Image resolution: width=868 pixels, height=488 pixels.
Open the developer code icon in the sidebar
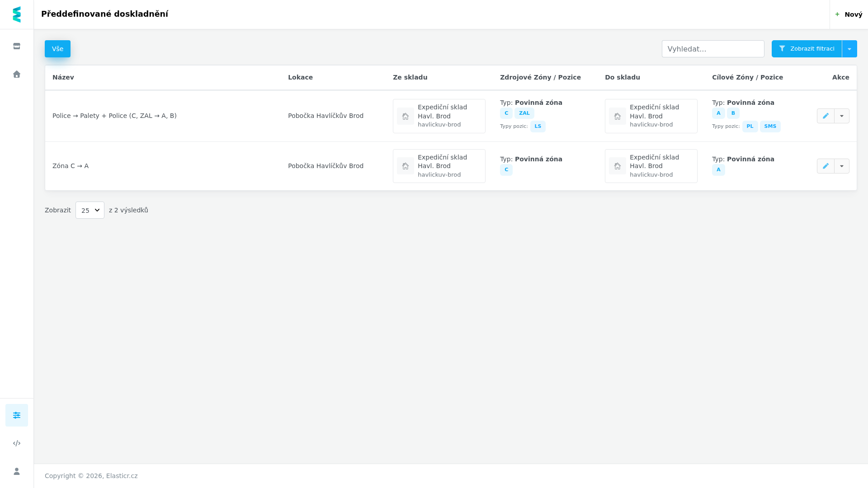coord(17,443)
